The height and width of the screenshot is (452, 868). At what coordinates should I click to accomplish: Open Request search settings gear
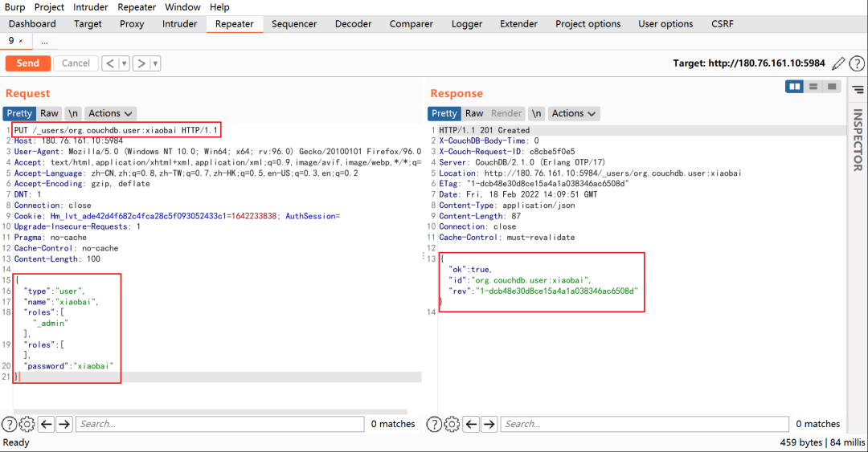27,425
